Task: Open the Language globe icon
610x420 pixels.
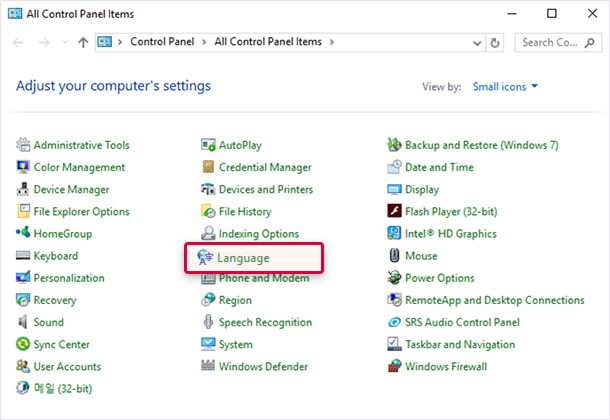Action: [205, 257]
